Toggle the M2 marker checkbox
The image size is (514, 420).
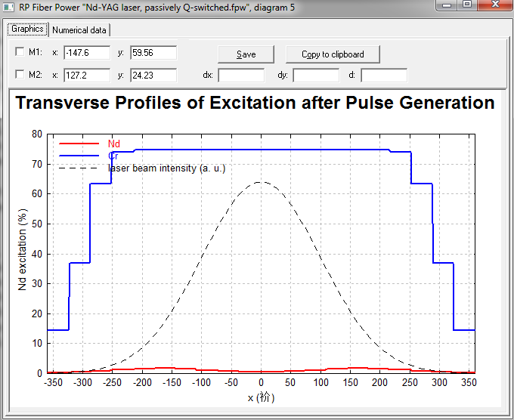(x=20, y=75)
